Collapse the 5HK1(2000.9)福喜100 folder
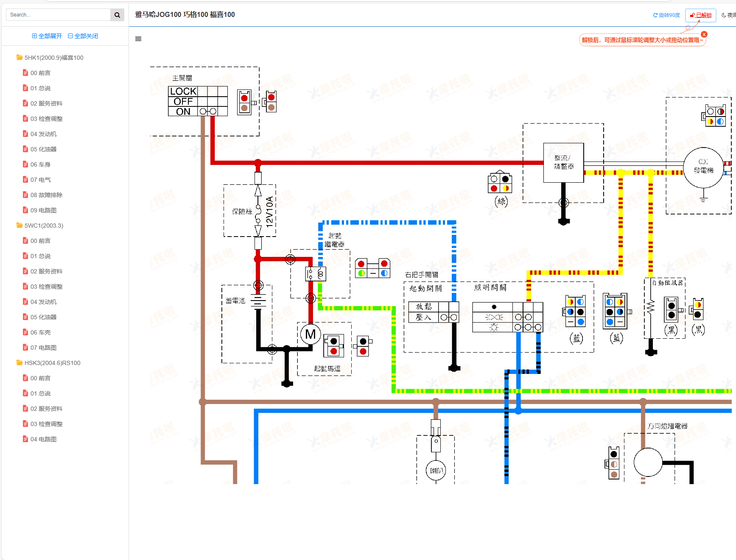 point(54,58)
